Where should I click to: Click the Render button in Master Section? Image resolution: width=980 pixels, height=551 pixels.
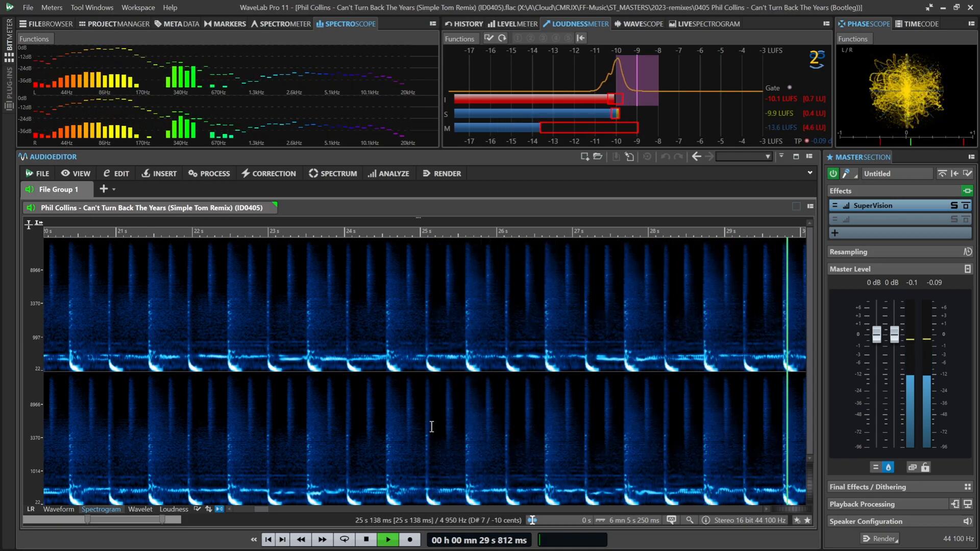click(879, 539)
